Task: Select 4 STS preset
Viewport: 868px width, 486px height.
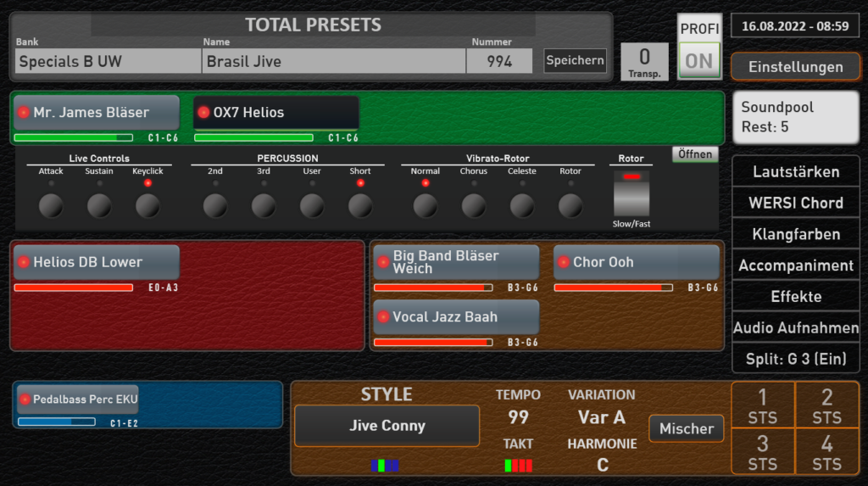Action: pyautogui.click(x=827, y=451)
